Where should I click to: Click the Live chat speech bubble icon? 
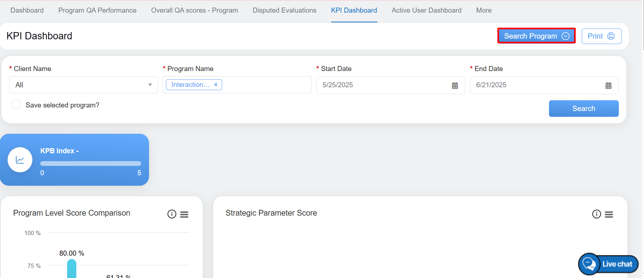coord(589,264)
